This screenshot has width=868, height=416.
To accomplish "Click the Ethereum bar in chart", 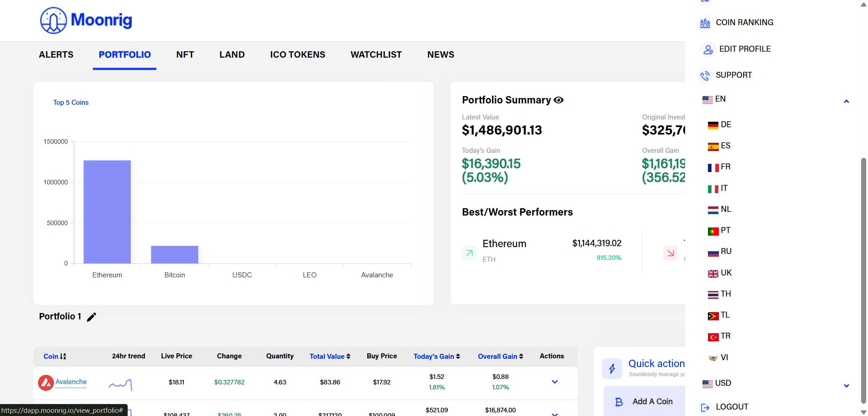I will [107, 212].
